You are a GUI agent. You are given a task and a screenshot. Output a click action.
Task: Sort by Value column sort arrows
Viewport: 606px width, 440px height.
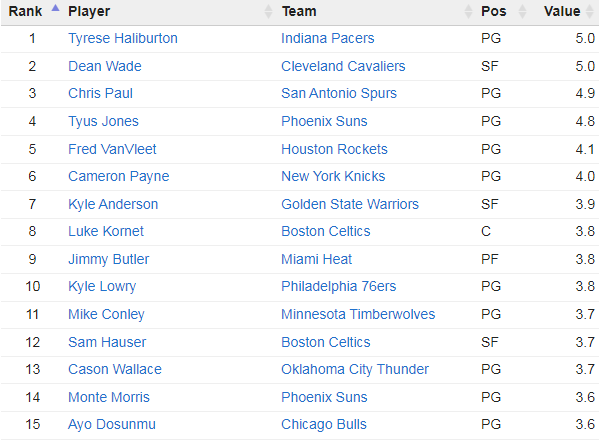click(x=589, y=12)
